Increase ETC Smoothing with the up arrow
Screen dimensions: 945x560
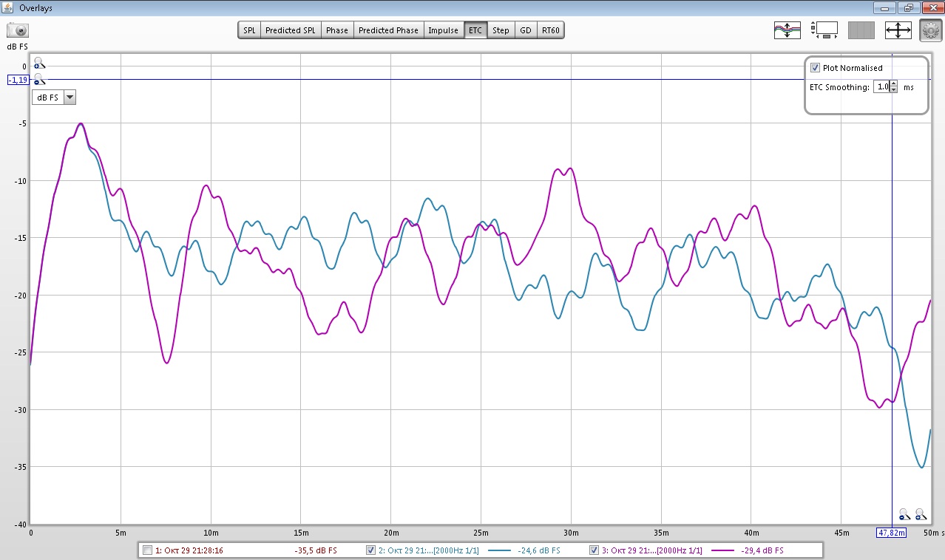click(x=893, y=83)
